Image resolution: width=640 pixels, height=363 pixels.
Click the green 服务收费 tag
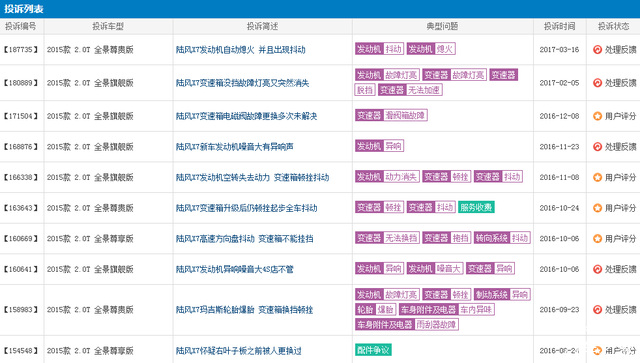coord(476,207)
